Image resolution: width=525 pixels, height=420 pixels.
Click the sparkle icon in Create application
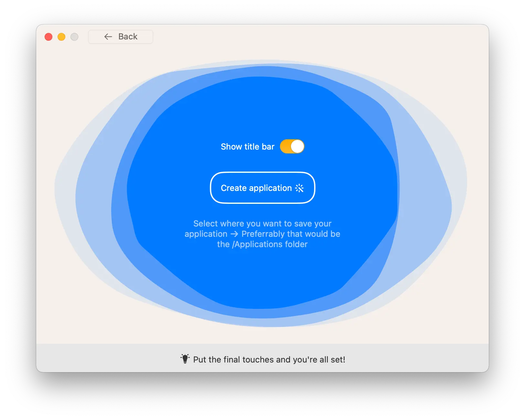tap(299, 188)
